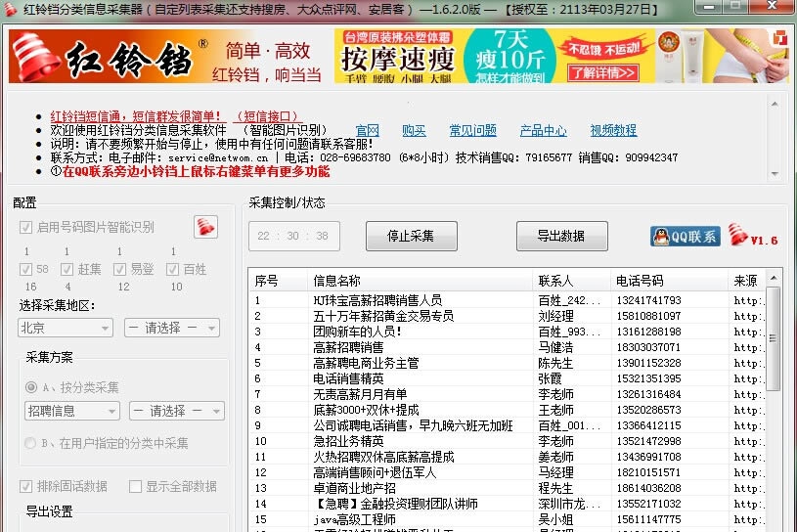This screenshot has width=797, height=532.
Task: Click contact name 程先生
Action: pos(555,488)
